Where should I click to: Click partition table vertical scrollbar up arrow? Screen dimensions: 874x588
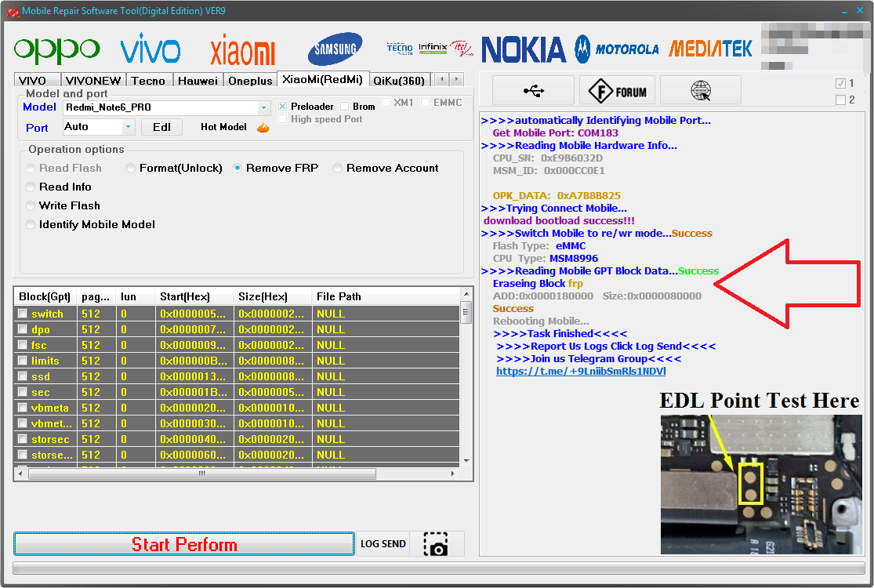point(466,294)
